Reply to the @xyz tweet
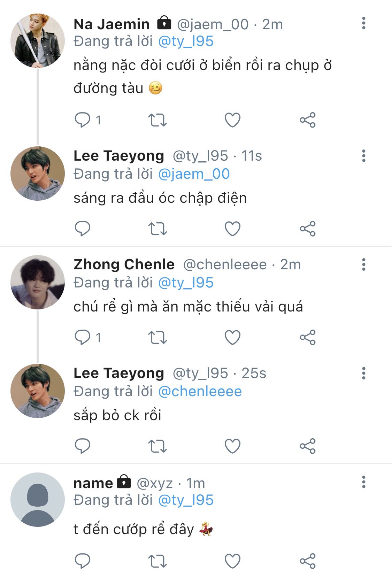 click(x=83, y=561)
